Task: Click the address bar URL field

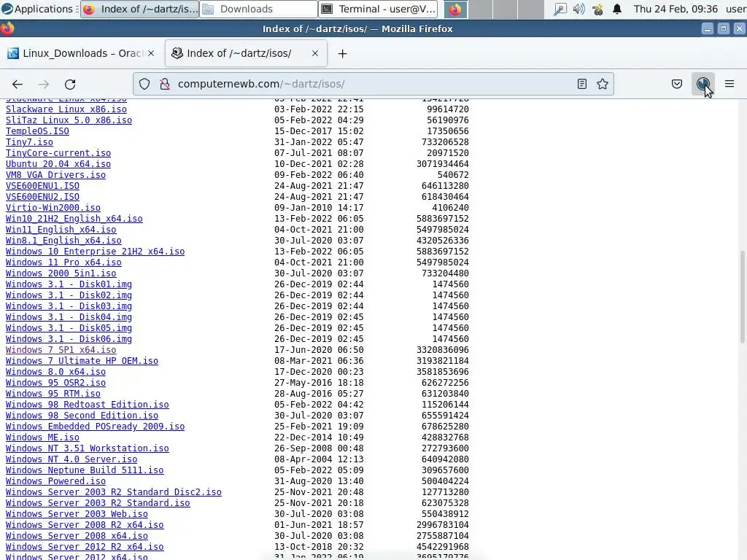Action: click(371, 85)
